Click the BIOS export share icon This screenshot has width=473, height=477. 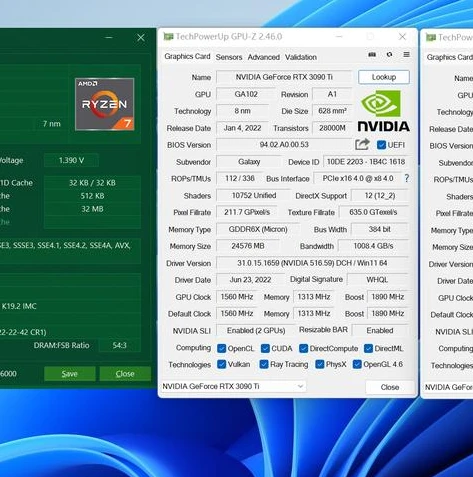(362, 144)
